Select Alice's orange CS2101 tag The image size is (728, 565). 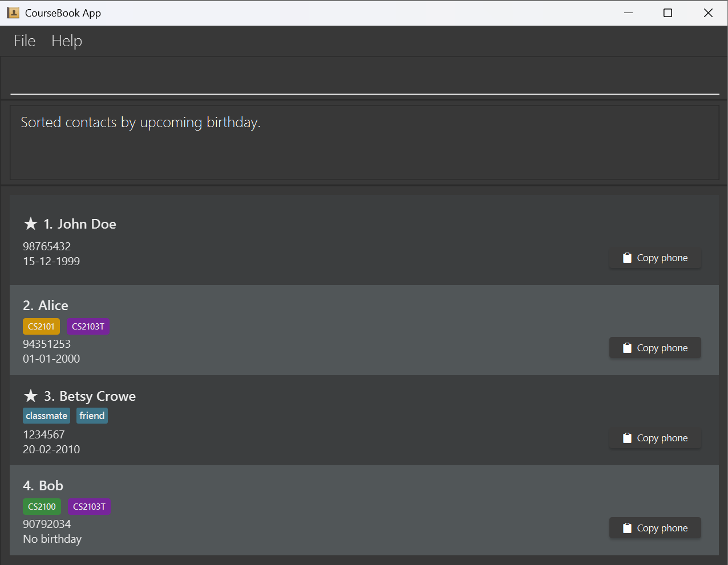click(x=41, y=327)
